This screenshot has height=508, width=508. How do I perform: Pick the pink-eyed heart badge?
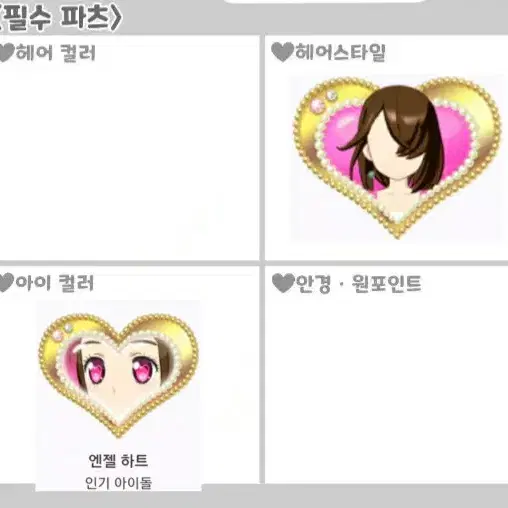click(119, 375)
